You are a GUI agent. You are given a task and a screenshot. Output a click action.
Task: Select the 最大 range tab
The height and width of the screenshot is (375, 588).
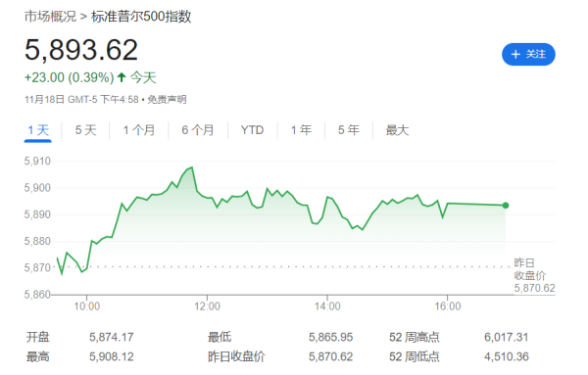click(x=397, y=130)
